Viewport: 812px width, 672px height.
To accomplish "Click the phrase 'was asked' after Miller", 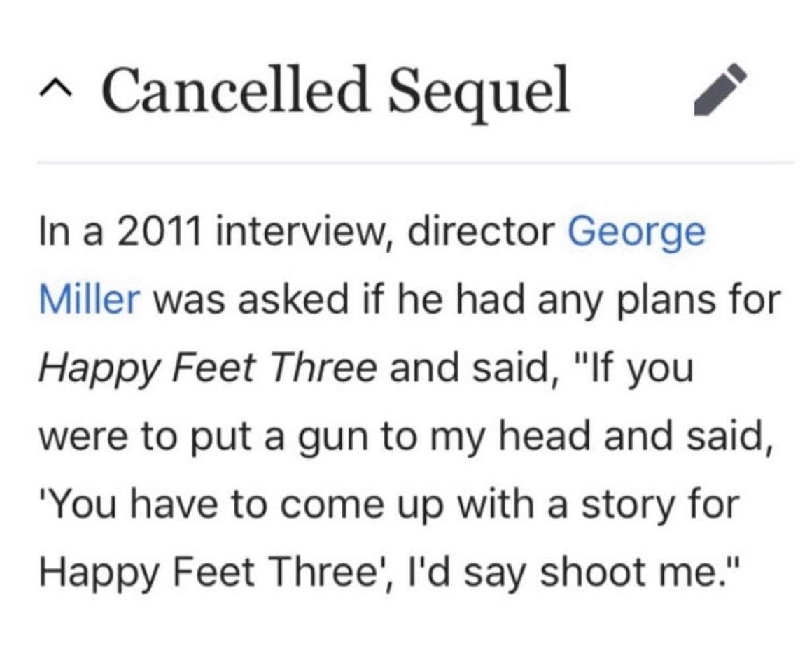I will tap(251, 300).
